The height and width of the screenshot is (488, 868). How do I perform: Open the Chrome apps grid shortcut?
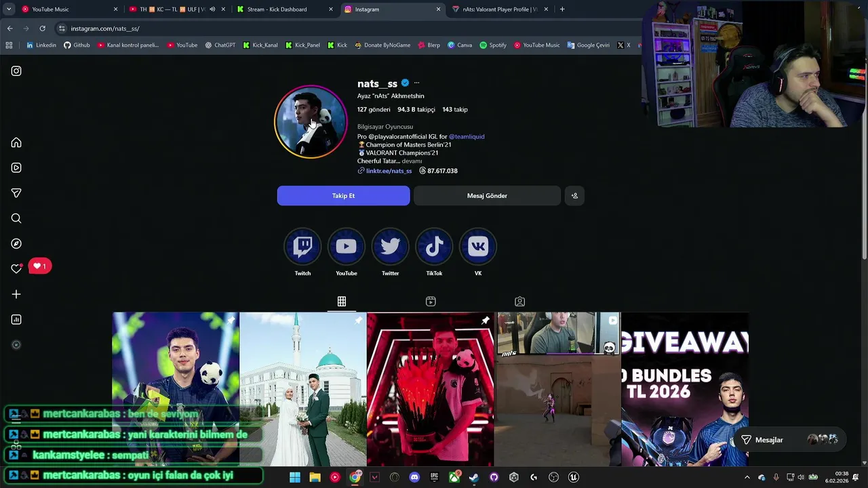tap(9, 45)
